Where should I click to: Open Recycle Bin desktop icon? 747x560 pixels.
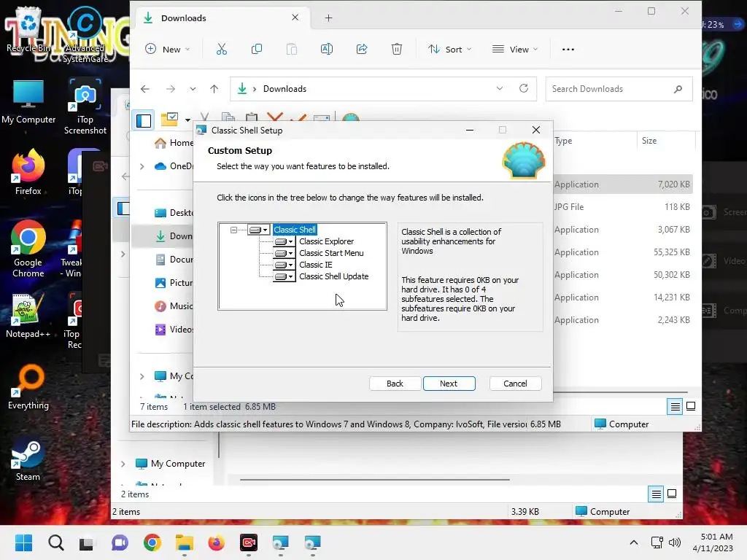click(28, 29)
